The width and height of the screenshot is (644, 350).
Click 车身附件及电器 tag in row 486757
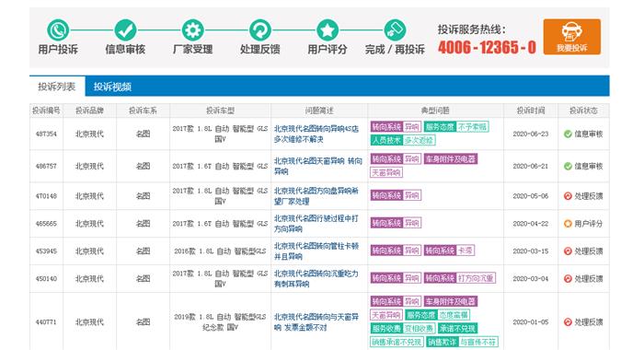451,159
